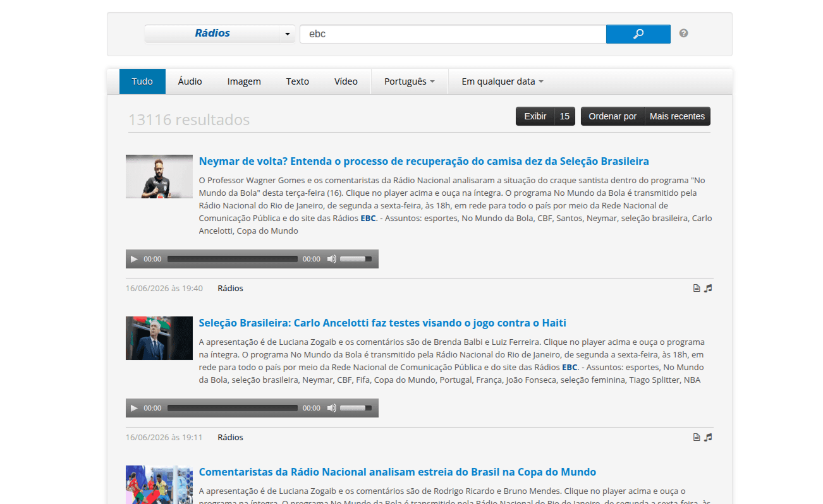The width and height of the screenshot is (823, 504).
Task: Mute the Ancelotti audio player speaker
Action: (331, 408)
